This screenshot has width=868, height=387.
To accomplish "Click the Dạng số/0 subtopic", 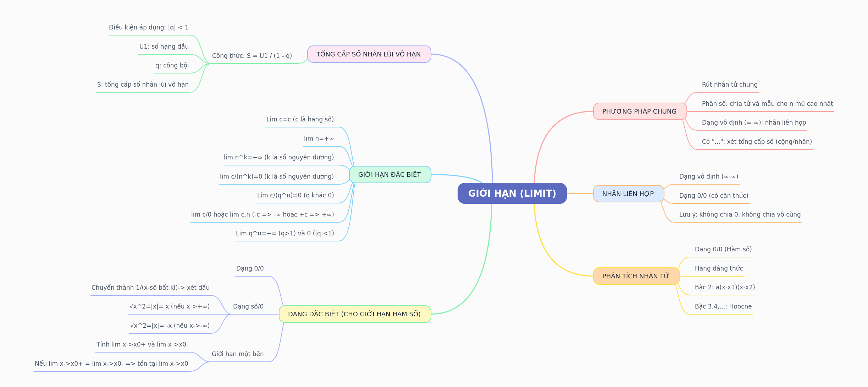I will (248, 306).
